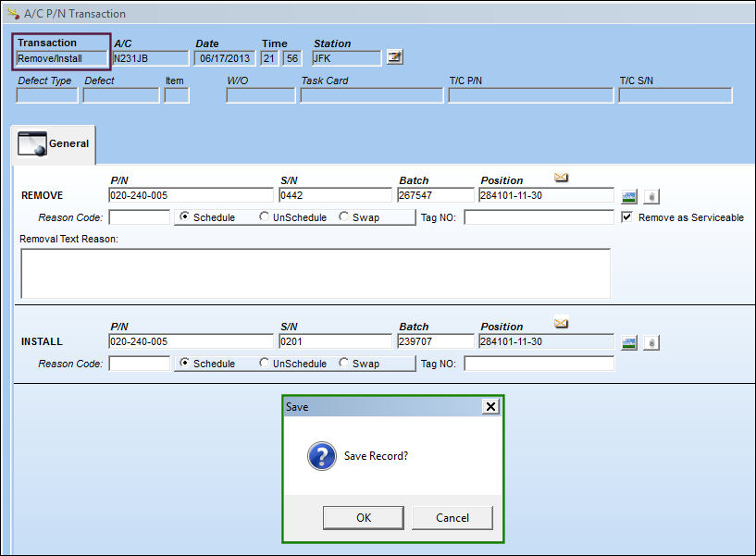Click inside the Removal Text Reason box

(x=316, y=274)
